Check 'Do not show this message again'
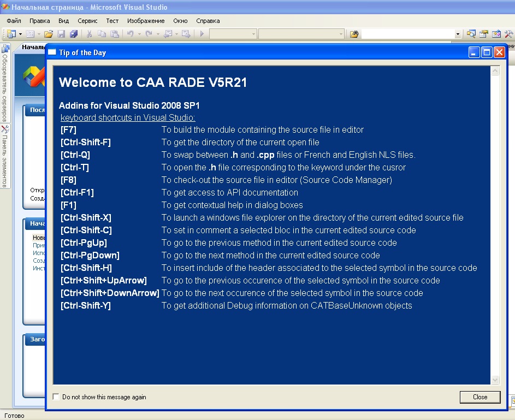 click(56, 397)
